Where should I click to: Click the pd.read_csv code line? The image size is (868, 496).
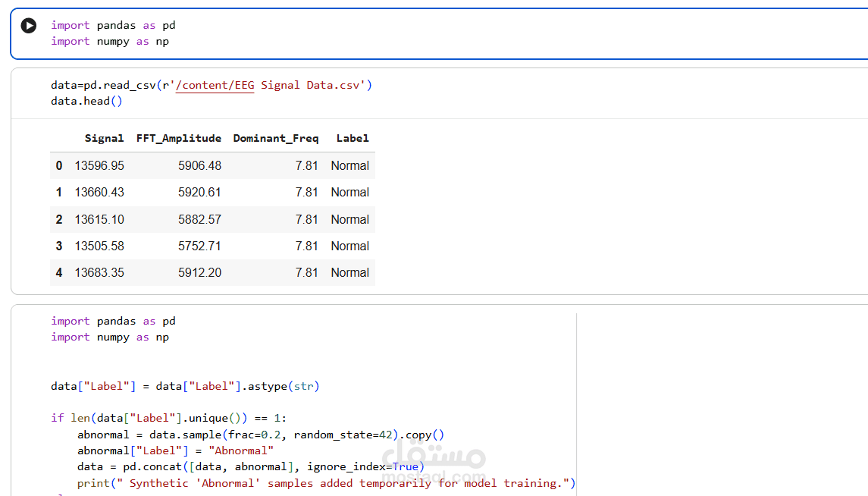pos(211,85)
